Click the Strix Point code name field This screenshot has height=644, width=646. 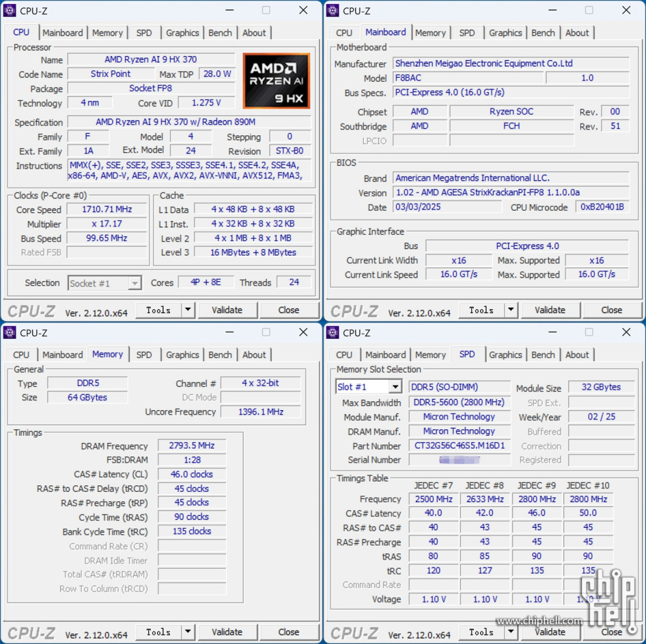coord(111,74)
